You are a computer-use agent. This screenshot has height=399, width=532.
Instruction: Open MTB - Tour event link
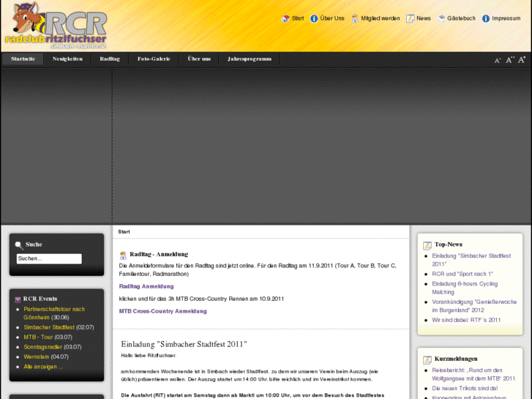coord(38,338)
